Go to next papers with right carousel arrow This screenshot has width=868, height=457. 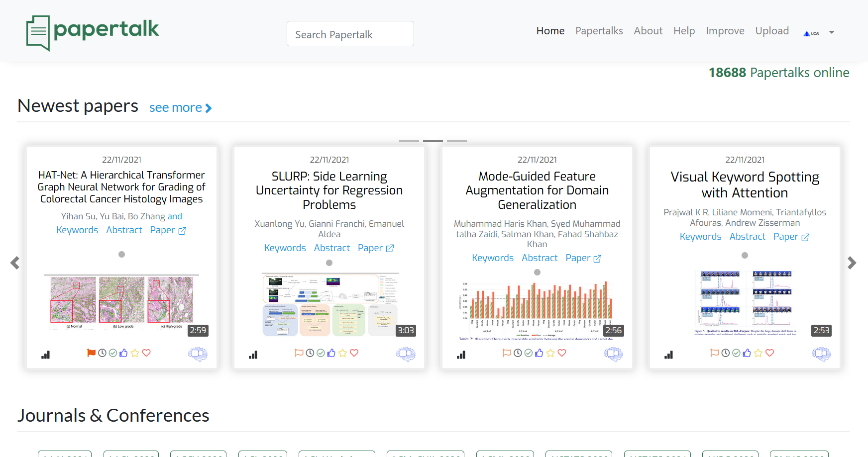pyautogui.click(x=852, y=263)
